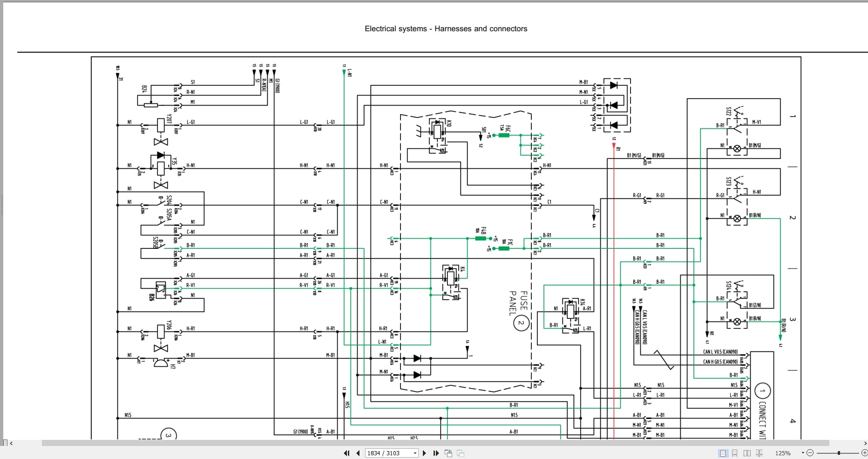Switch to continuous page view mode

(x=735, y=453)
